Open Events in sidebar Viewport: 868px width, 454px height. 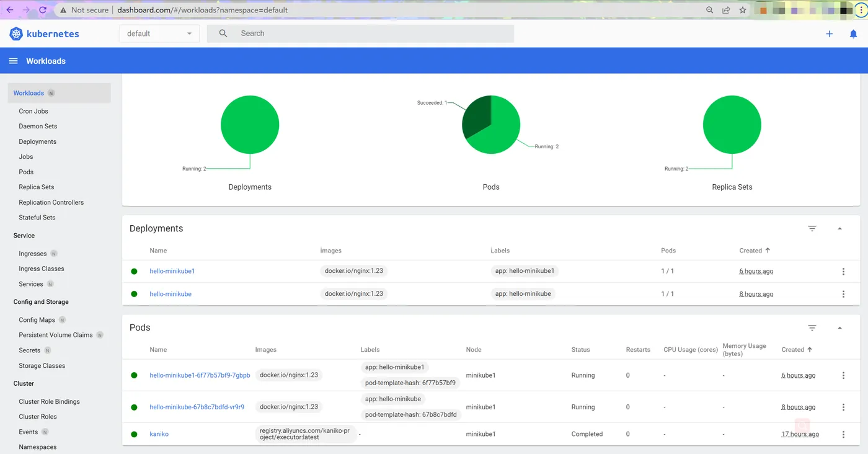(x=29, y=432)
